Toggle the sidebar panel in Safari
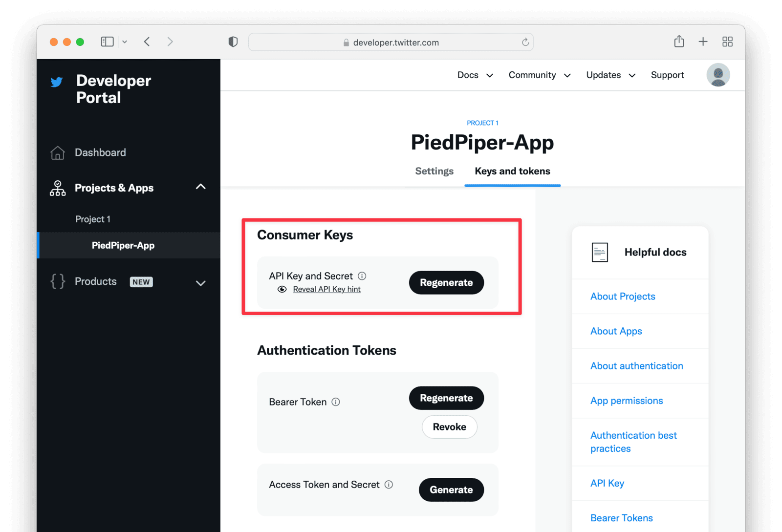The height and width of the screenshot is (532, 782). point(107,42)
